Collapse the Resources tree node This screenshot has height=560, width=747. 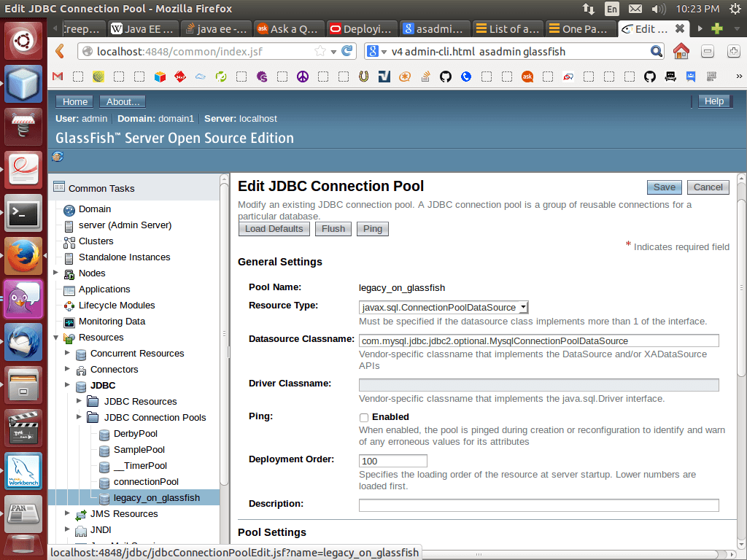[56, 338]
